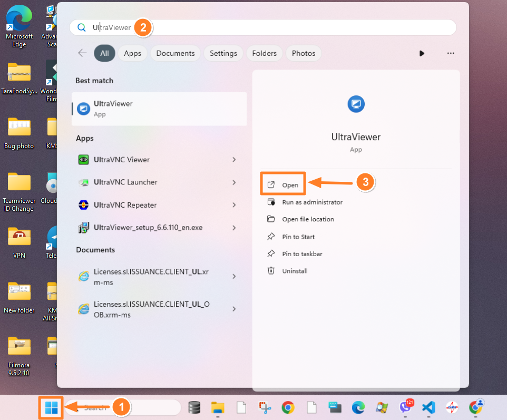The image size is (507, 420).
Task: Open Chrome with profile badge in taskbar
Action: [476, 407]
